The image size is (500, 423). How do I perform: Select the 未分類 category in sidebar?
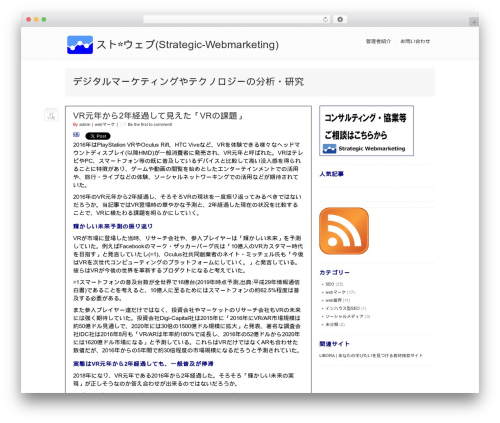332,324
